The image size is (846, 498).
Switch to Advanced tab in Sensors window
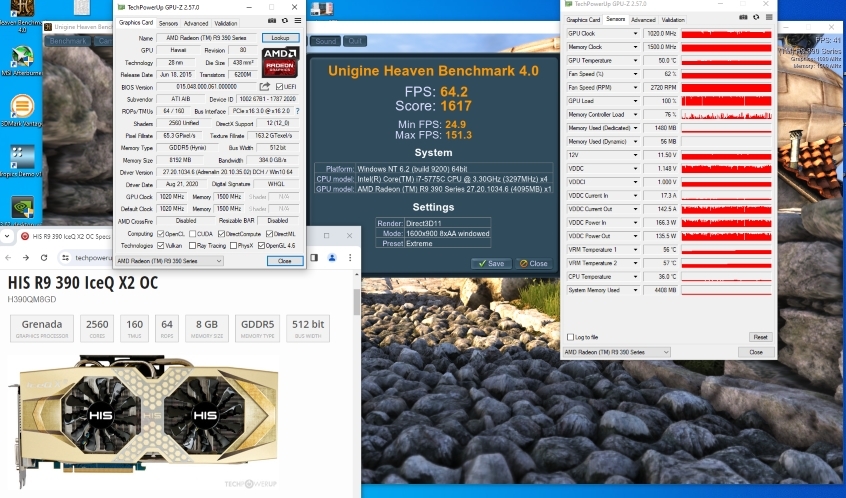tap(643, 19)
